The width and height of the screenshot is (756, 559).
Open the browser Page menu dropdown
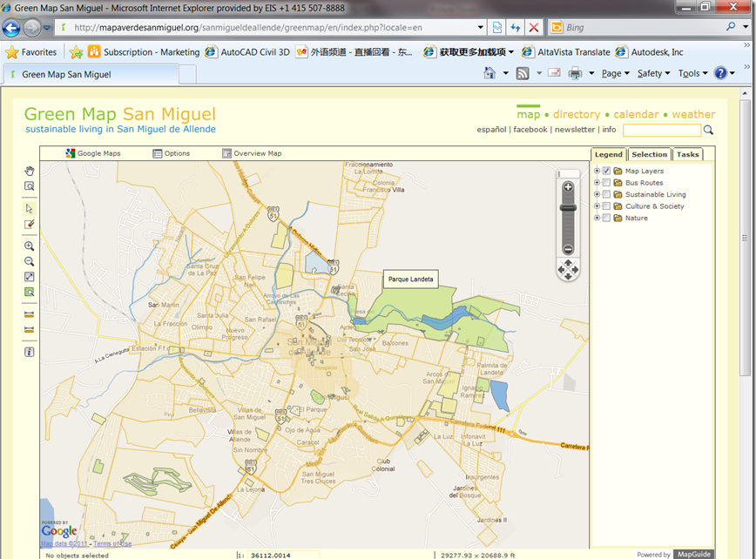pyautogui.click(x=616, y=73)
